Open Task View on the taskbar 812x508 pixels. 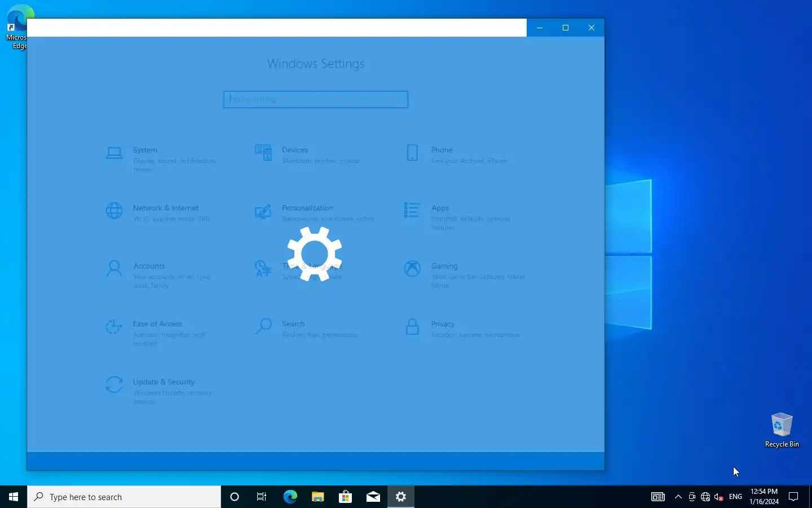click(262, 497)
